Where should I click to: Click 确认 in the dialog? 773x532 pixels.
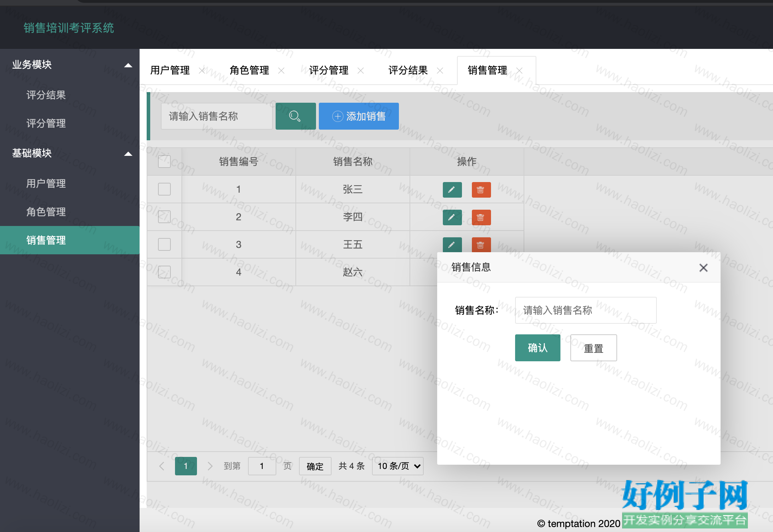[538, 348]
